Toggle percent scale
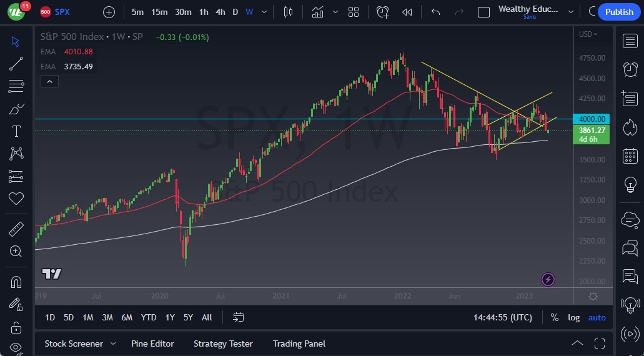The width and height of the screenshot is (644, 356). (x=554, y=317)
